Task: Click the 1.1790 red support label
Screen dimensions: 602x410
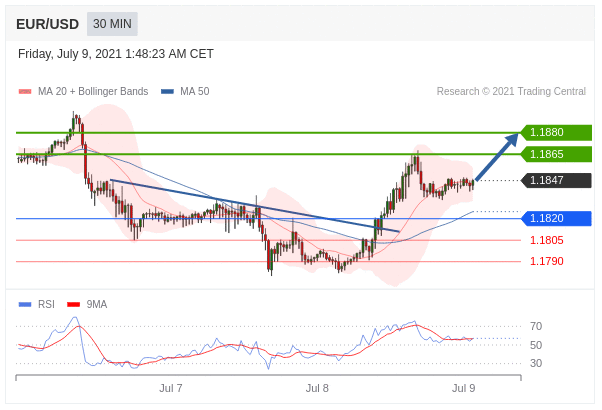Action: (x=546, y=261)
